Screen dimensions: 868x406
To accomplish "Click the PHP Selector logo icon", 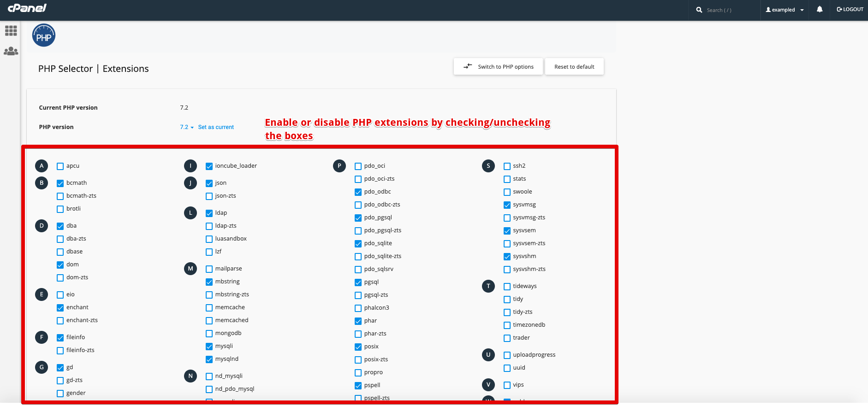I will [44, 35].
